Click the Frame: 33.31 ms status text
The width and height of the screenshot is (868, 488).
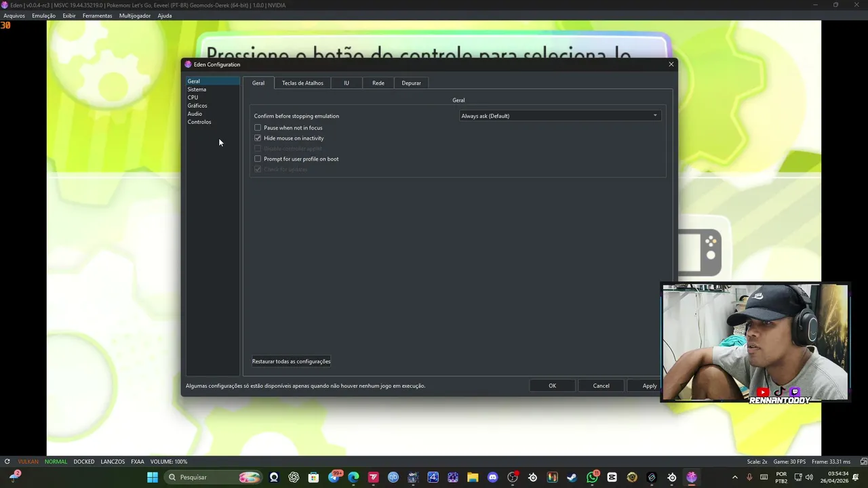point(831,462)
